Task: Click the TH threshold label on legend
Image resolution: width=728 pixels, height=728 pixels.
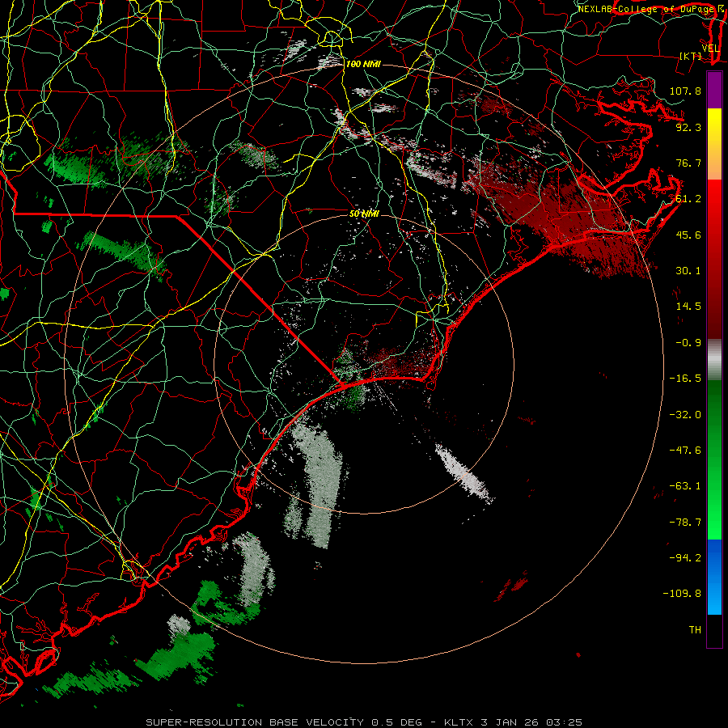Action: click(695, 630)
